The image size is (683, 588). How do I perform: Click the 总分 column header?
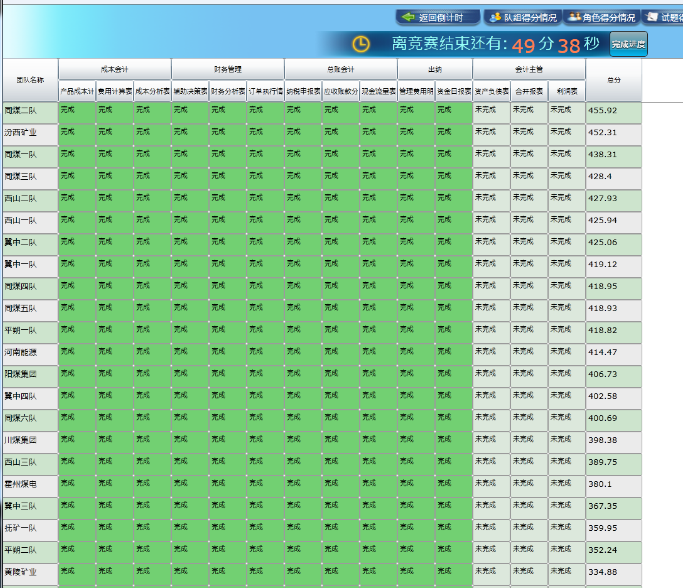point(613,80)
